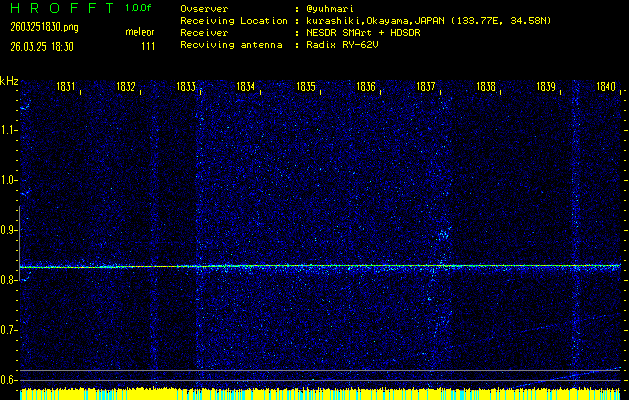Select the file name 2603251830.png
The height and width of the screenshot is (400, 629).
pyautogui.click(x=44, y=27)
